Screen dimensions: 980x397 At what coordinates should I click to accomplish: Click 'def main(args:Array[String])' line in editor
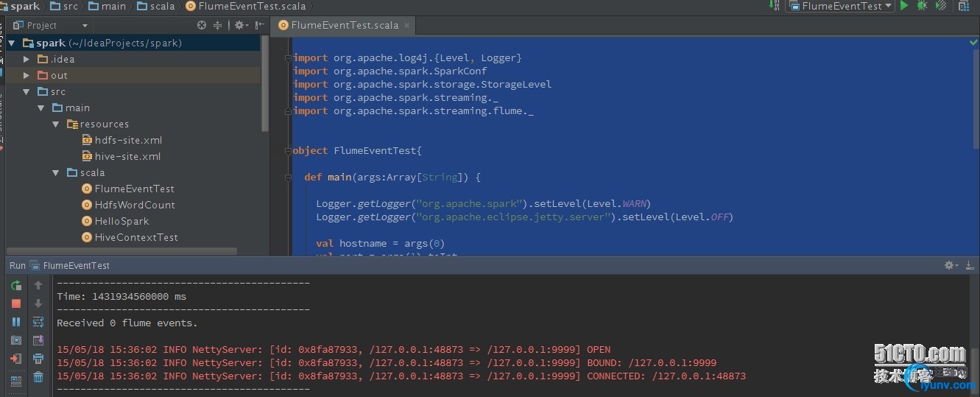[392, 177]
